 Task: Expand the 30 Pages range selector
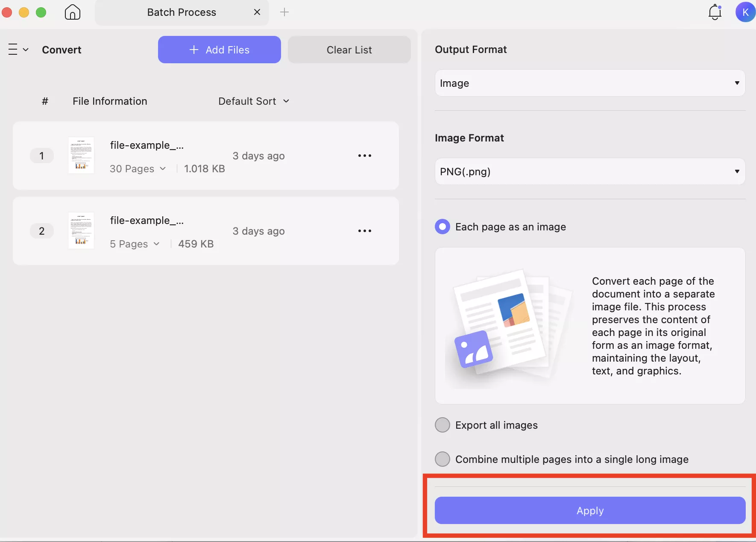[x=138, y=169]
